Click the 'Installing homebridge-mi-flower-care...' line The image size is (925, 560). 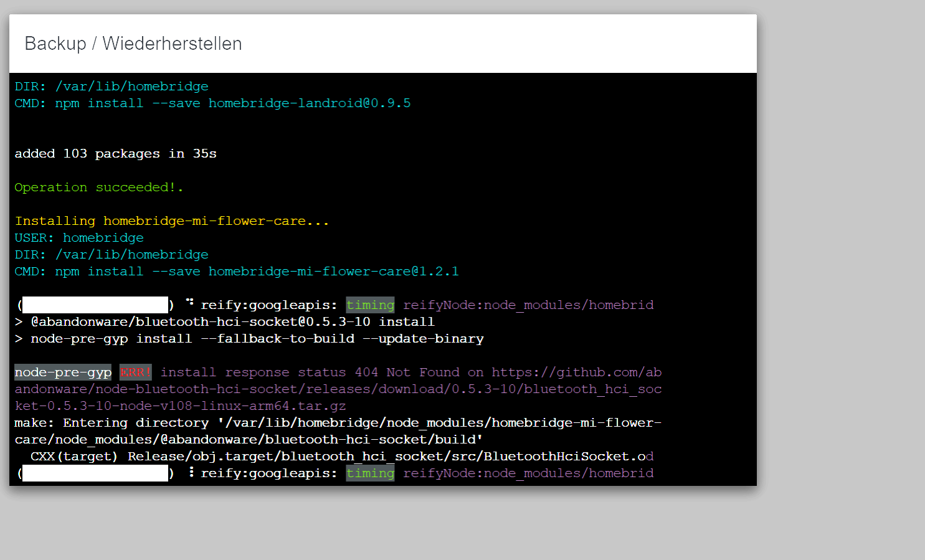pos(171,221)
